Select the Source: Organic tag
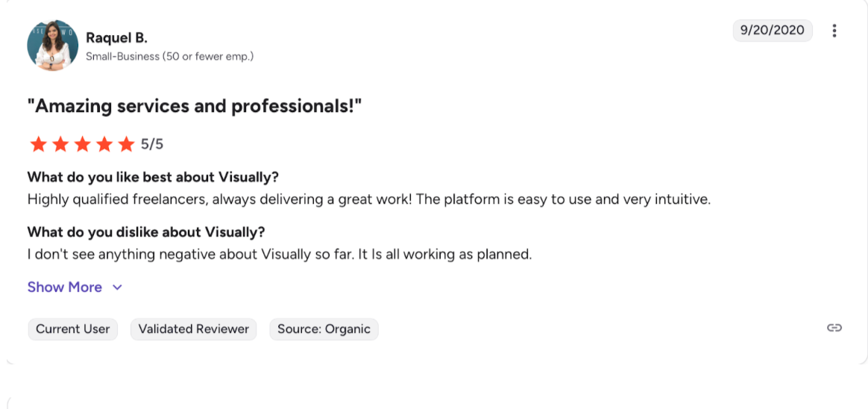 (324, 329)
